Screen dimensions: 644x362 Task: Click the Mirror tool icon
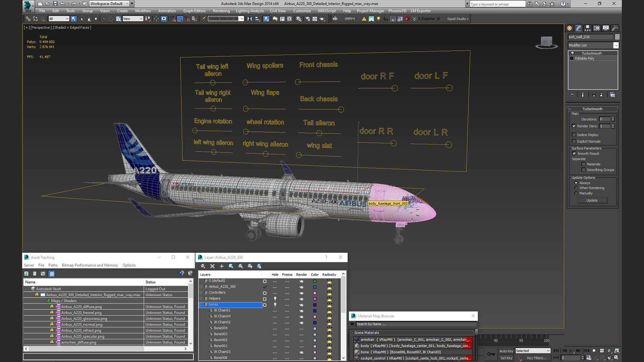pyautogui.click(x=250, y=19)
